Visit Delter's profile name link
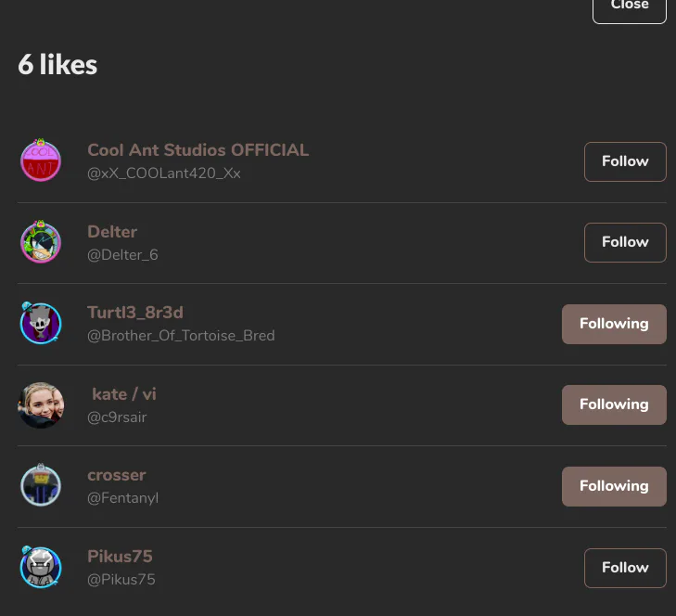Image resolution: width=676 pixels, height=616 pixels. point(112,232)
